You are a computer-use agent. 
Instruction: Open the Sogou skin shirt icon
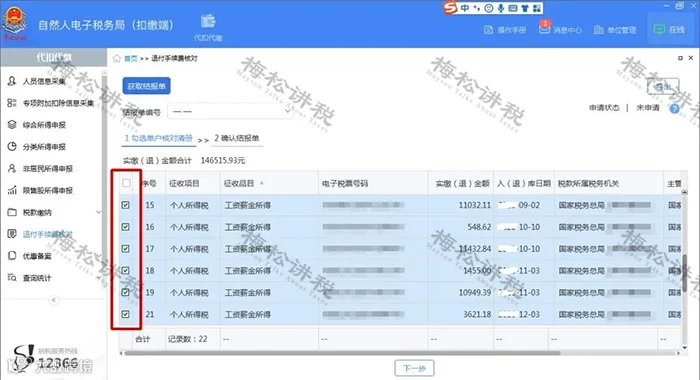pyautogui.click(x=525, y=8)
